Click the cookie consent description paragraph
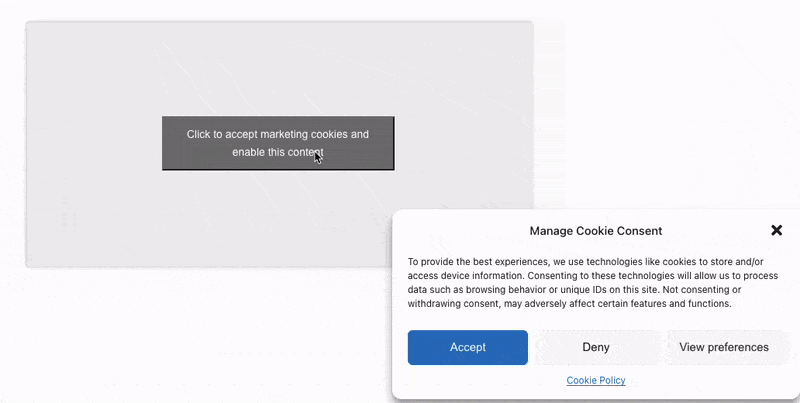 593,283
